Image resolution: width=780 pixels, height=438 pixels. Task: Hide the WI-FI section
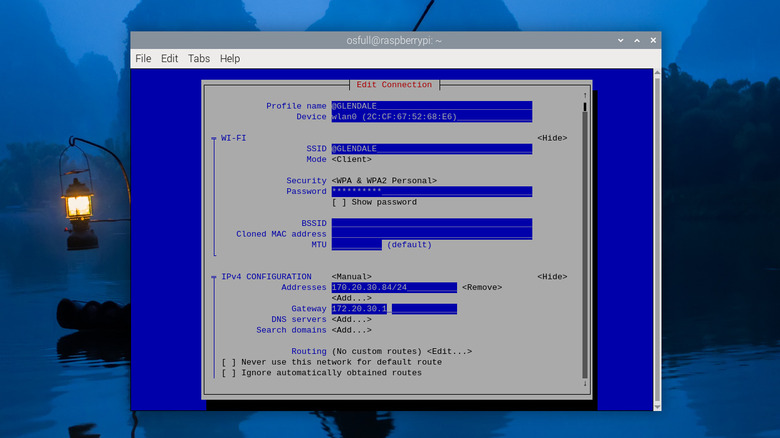552,138
